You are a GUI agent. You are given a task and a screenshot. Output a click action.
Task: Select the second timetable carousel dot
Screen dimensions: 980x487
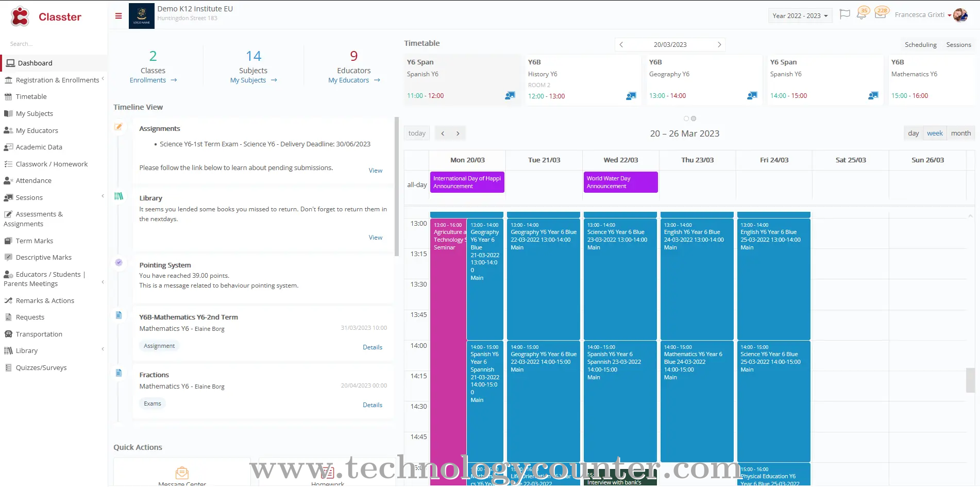pos(694,119)
